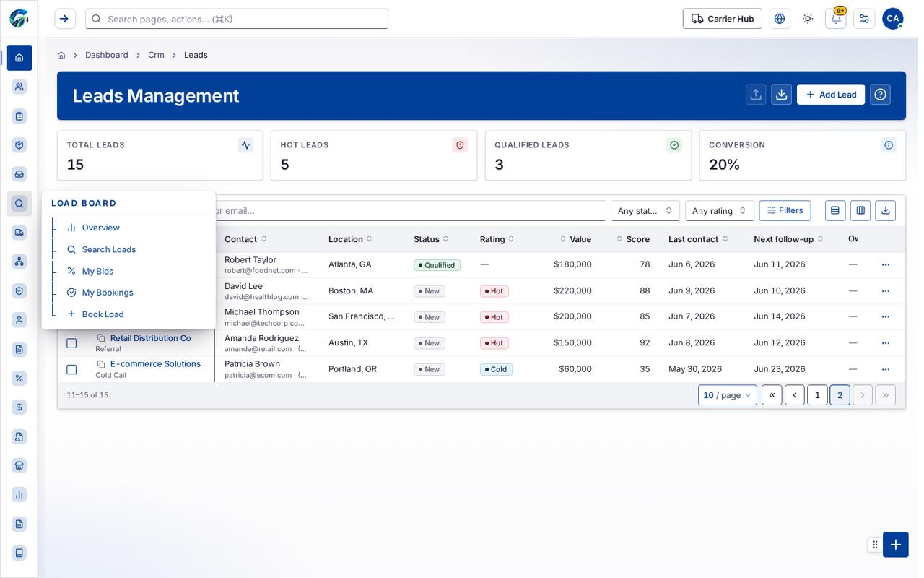
Task: Click the Filters button
Action: point(785,211)
